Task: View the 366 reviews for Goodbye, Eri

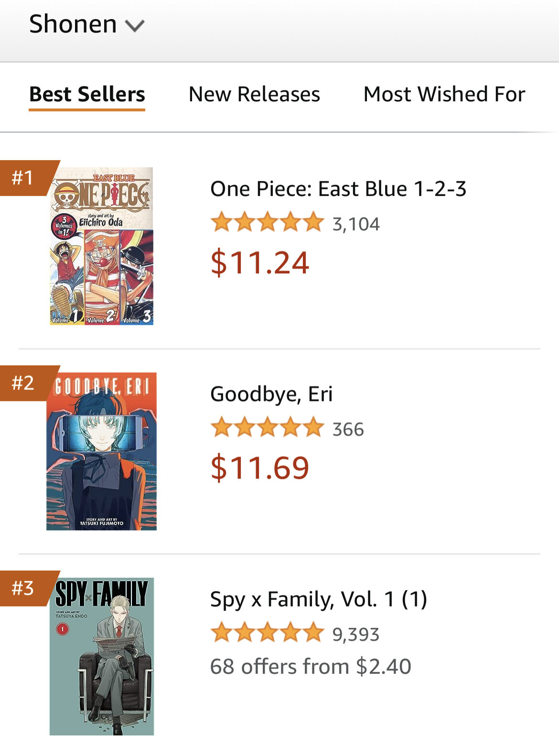Action: 348,429
